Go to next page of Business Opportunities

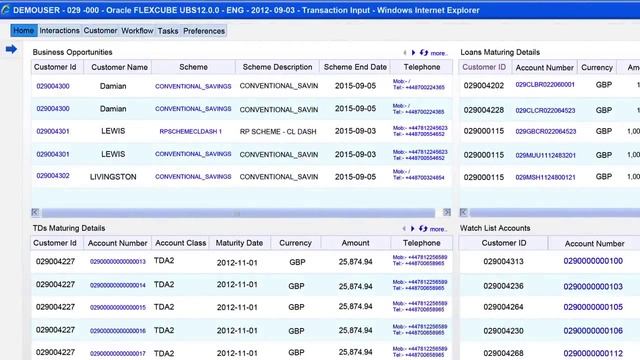pyautogui.click(x=413, y=53)
